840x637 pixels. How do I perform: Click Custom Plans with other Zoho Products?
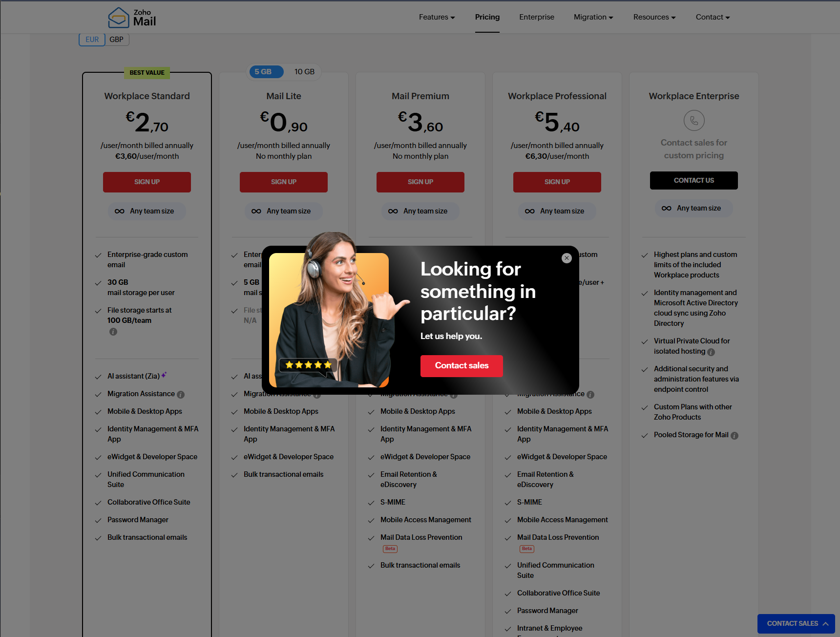coord(693,412)
